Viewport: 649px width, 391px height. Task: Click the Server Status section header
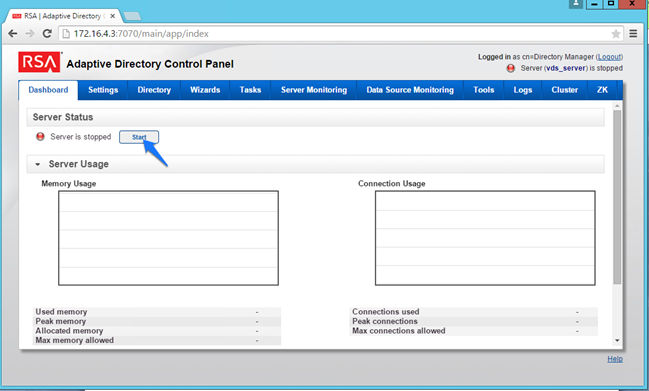(315, 117)
